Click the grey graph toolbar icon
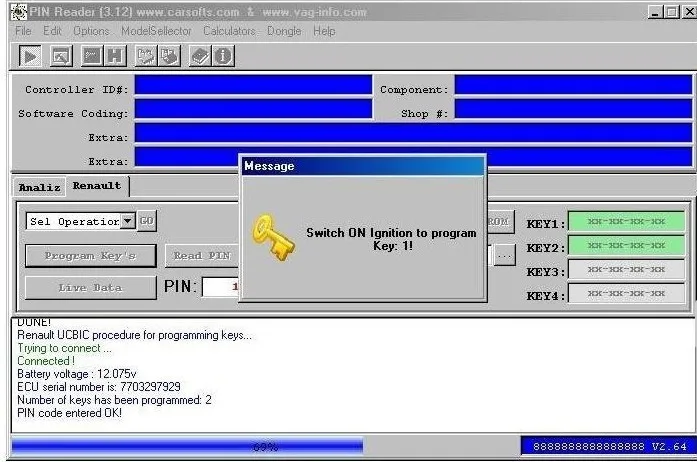This screenshot has width=697, height=462. click(92, 56)
